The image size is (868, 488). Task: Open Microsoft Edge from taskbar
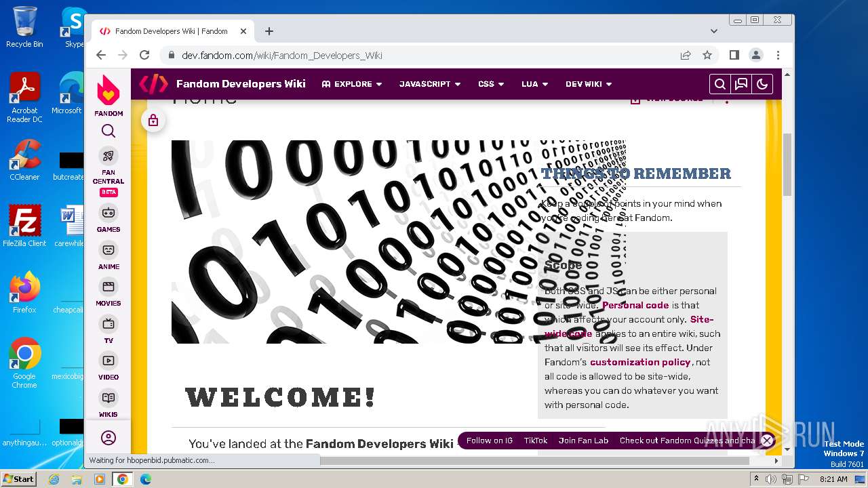point(145,479)
